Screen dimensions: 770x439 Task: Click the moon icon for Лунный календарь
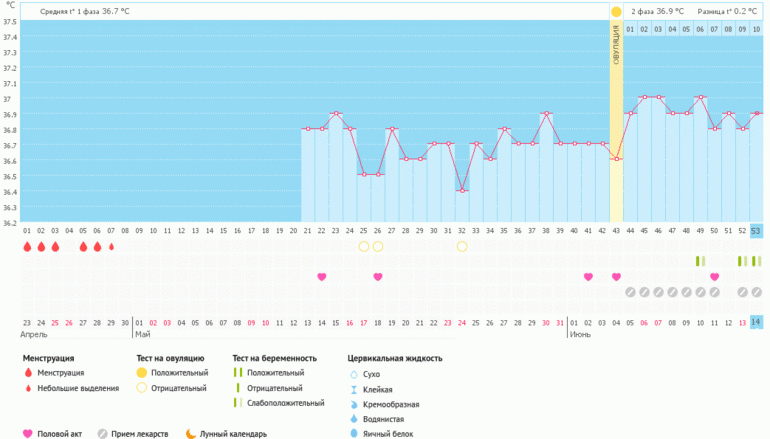(x=189, y=434)
